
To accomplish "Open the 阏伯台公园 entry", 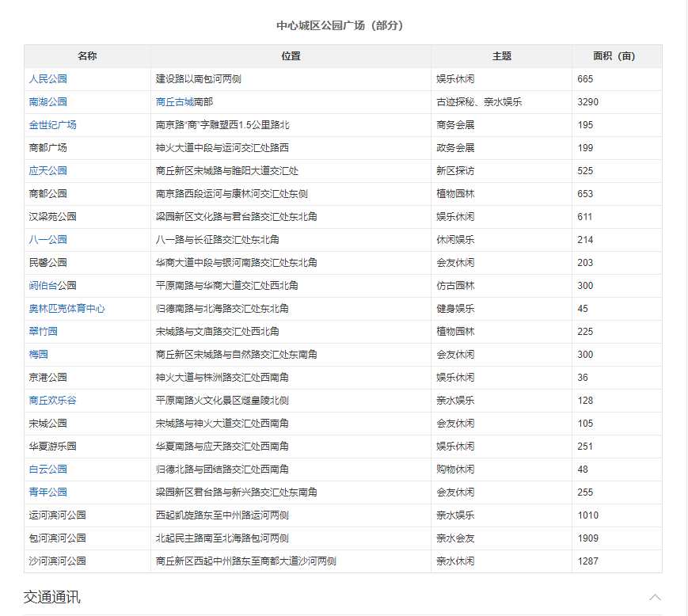I will 53,286.
